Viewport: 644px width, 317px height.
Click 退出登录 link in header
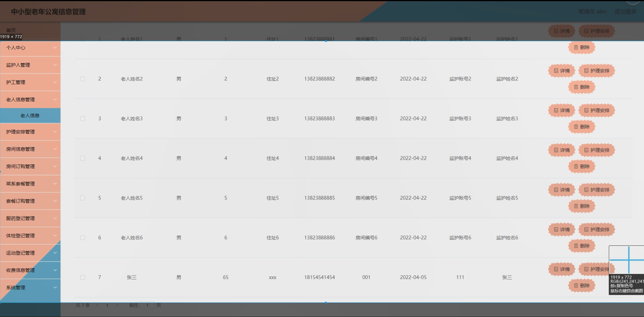coord(625,12)
